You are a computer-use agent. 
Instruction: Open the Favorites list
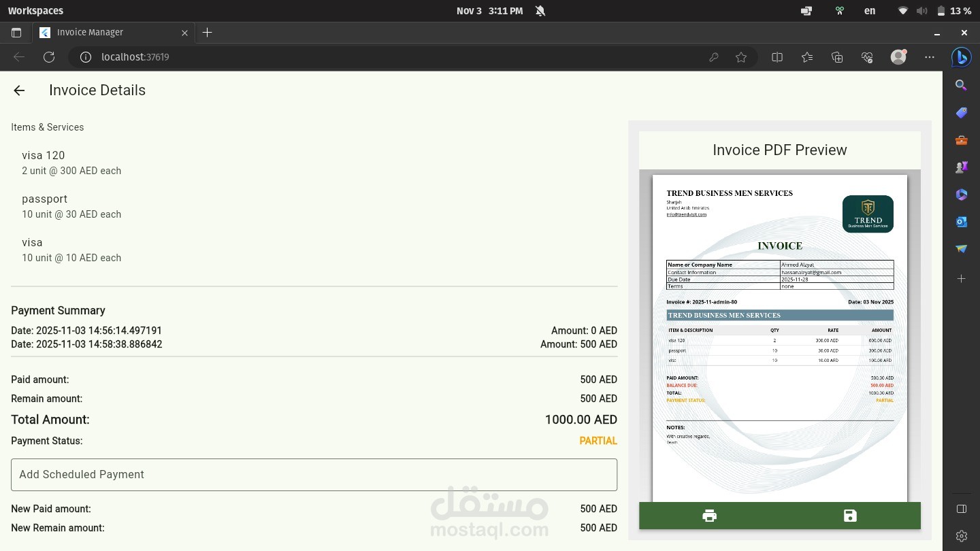point(807,57)
